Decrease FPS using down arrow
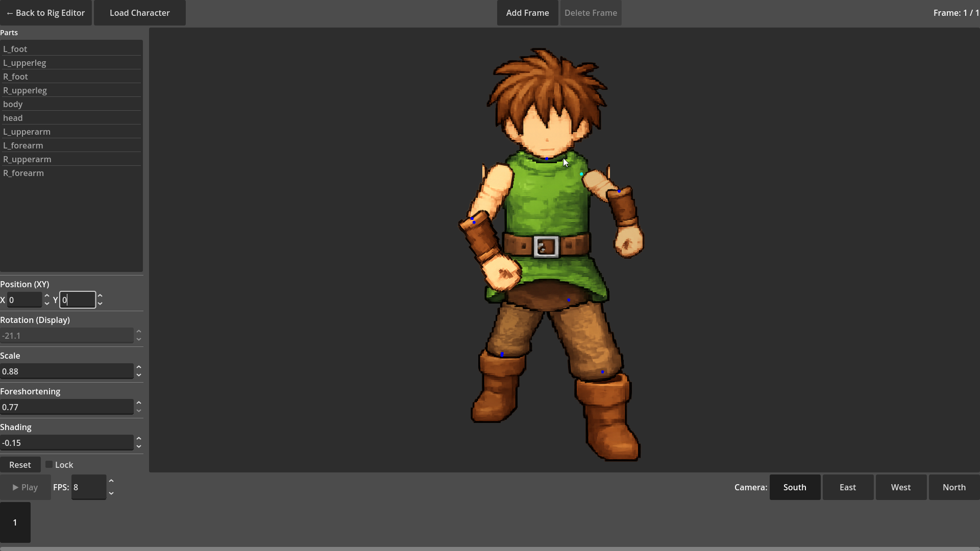The height and width of the screenshot is (551, 980). pyautogui.click(x=111, y=493)
